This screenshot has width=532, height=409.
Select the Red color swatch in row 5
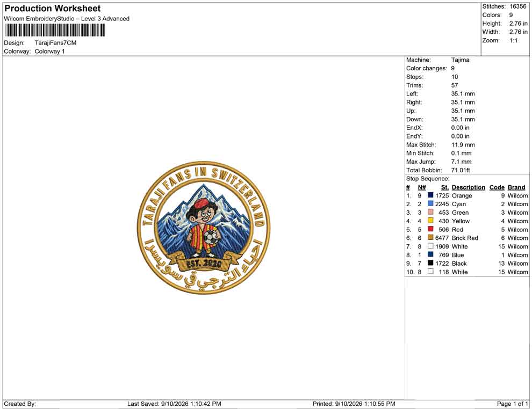[x=430, y=229]
